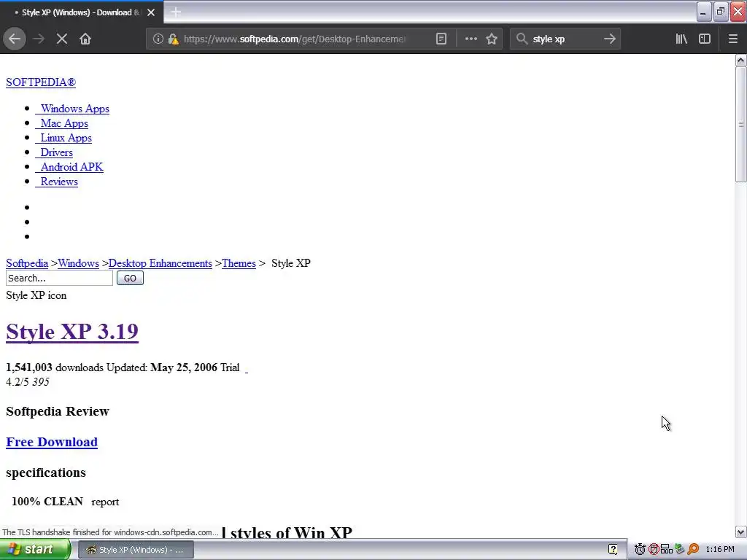Open the Library icon in toolbar
747x560 pixels.
click(x=681, y=39)
